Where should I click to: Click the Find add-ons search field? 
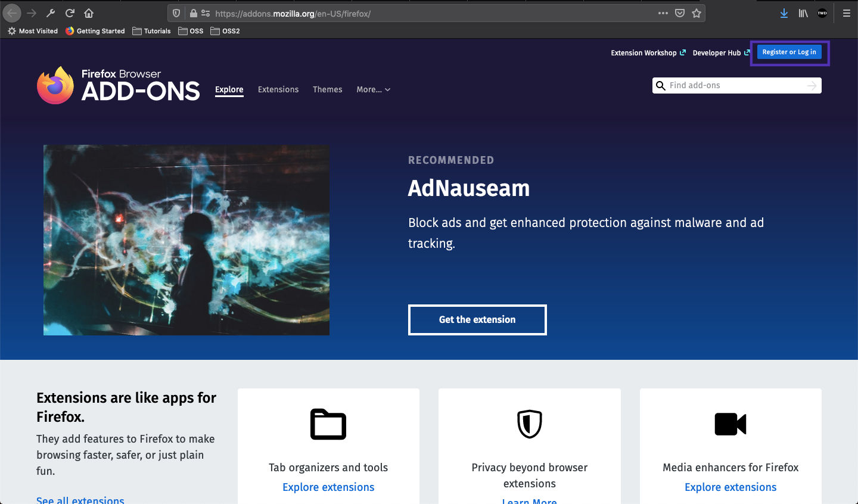pos(736,86)
